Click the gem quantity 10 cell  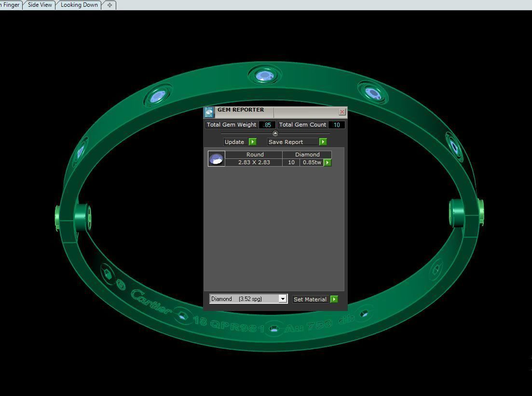tap(291, 162)
